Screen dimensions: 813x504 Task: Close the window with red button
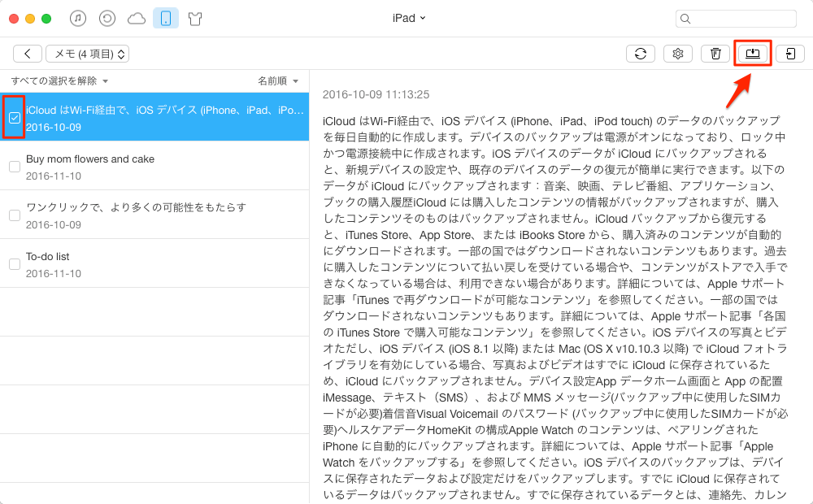point(14,19)
